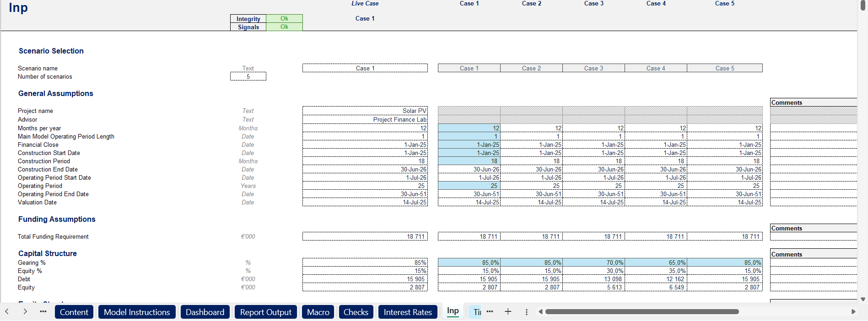The image size is (868, 321).
Task: Click the horizontal scrollbar thumb
Action: [642, 312]
